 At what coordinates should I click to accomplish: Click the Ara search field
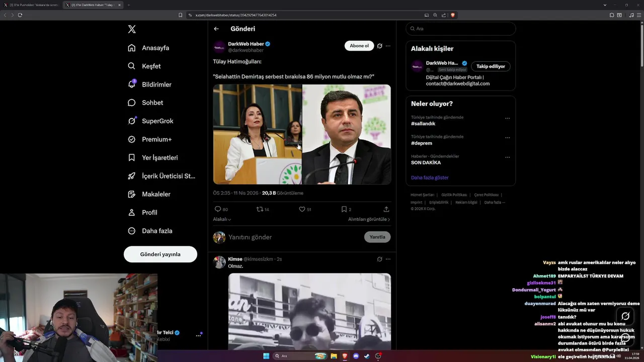(460, 29)
